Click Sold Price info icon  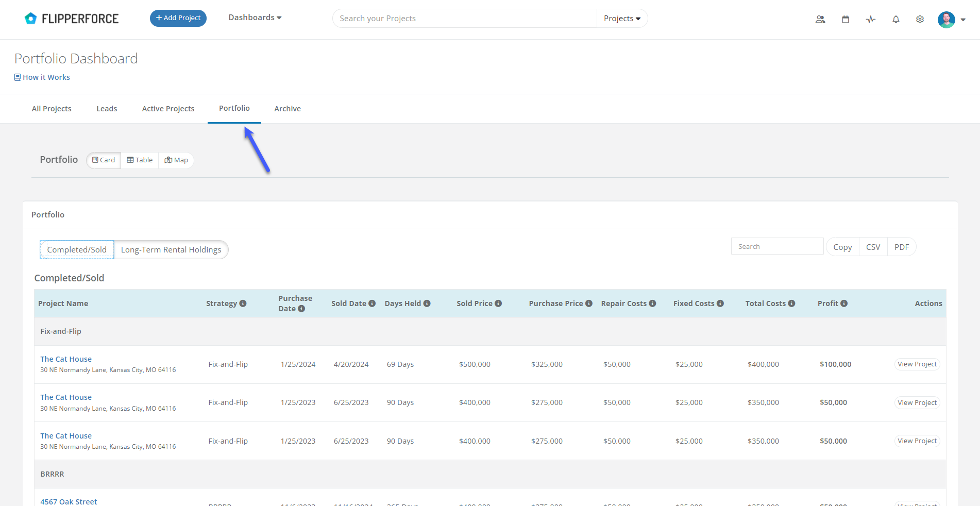pyautogui.click(x=498, y=303)
